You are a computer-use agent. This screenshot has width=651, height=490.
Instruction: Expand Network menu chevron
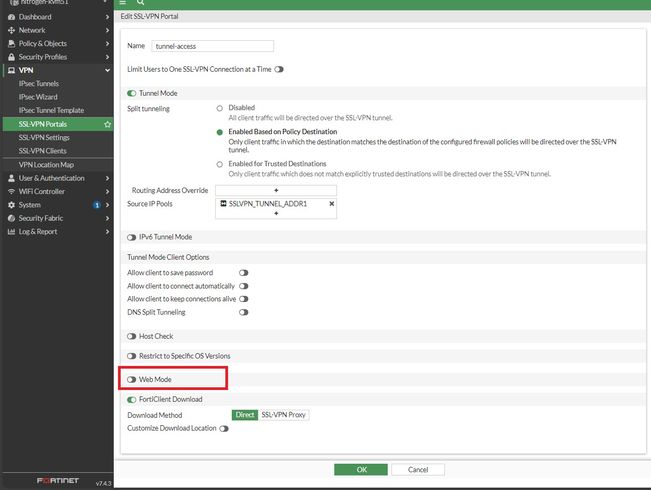108,30
